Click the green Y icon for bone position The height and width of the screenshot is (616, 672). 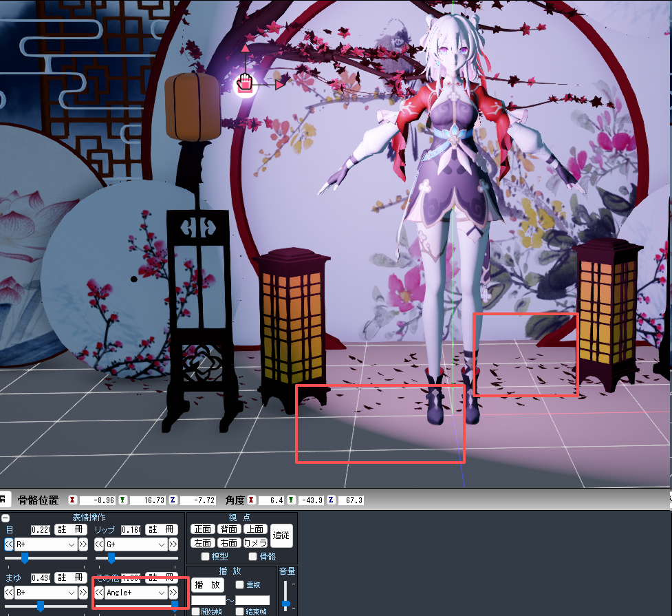(x=122, y=500)
